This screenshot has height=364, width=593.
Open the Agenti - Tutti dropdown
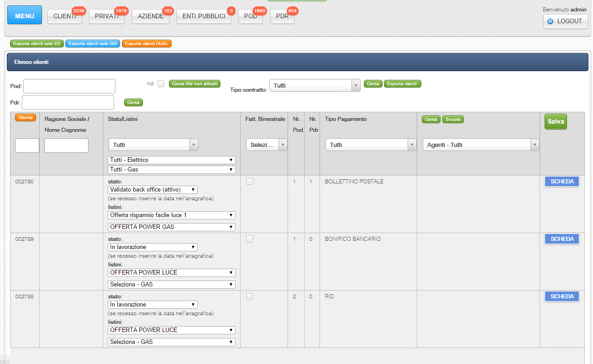(x=481, y=145)
